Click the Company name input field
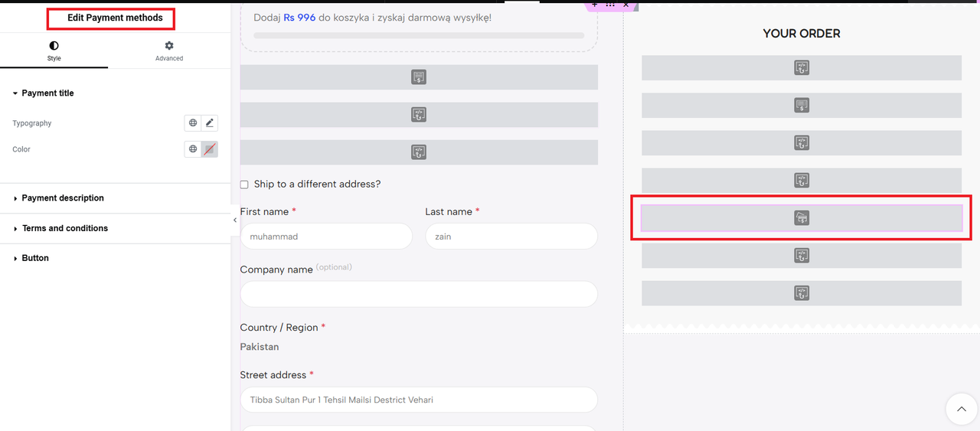 [419, 294]
